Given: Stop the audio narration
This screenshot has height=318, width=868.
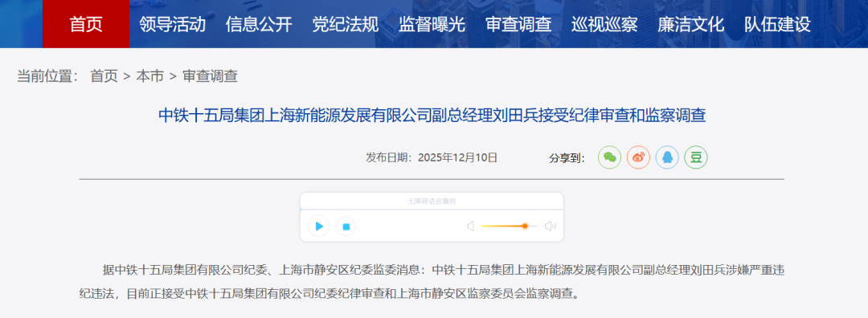Looking at the screenshot, I should (x=346, y=226).
